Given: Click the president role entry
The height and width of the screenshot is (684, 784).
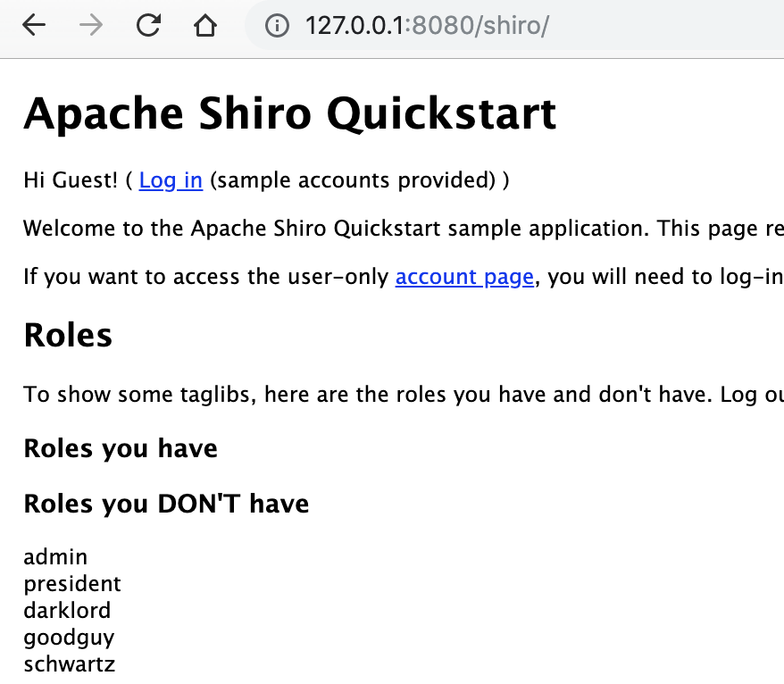Looking at the screenshot, I should pyautogui.click(x=72, y=584).
